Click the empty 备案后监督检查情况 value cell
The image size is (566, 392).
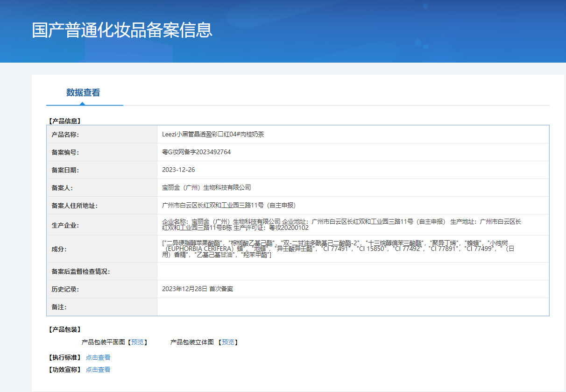pyautogui.click(x=353, y=271)
